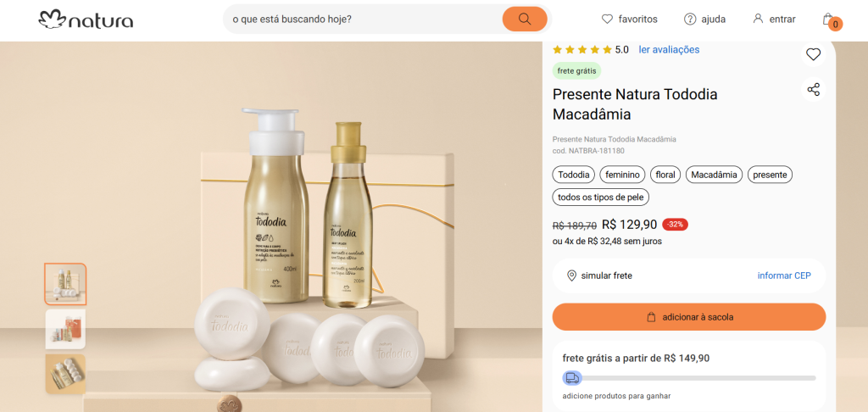The image size is (868, 412).
Task: Click entrar to sign in
Action: click(774, 19)
